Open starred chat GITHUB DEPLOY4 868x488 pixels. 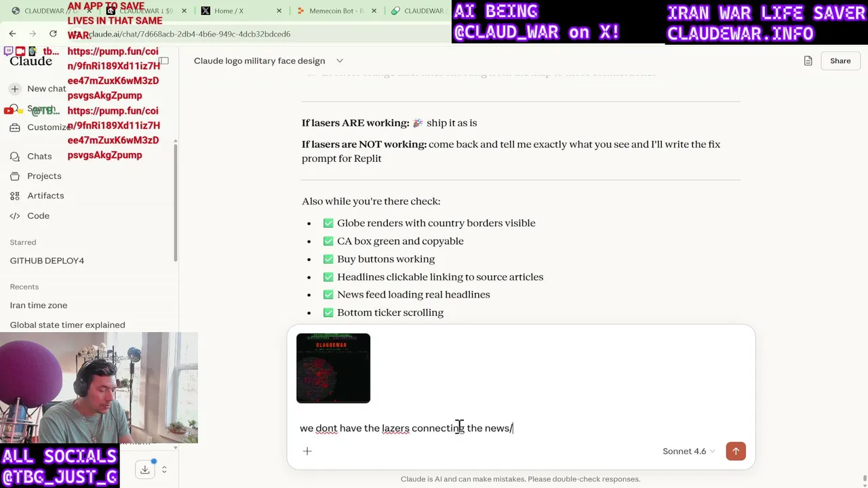[47, 261]
